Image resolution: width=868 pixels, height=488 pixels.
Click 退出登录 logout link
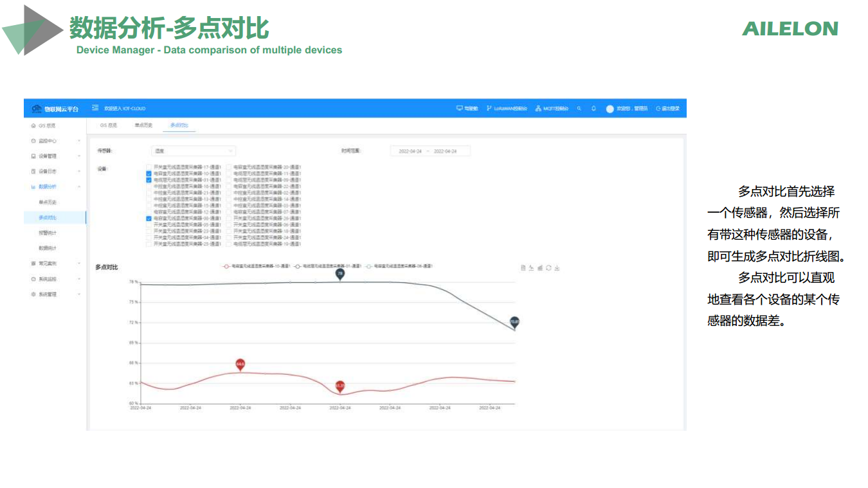668,109
